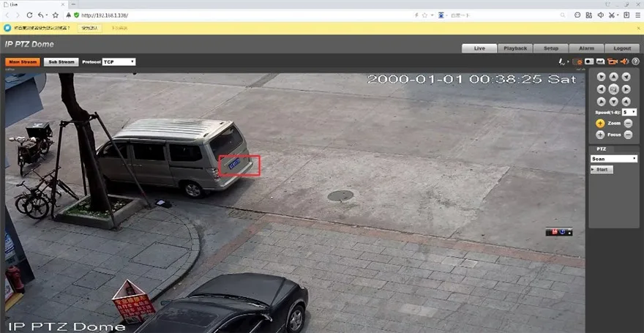644x333 pixels.
Task: Click the undo/restore closed tab arrow icon
Action: tap(41, 15)
